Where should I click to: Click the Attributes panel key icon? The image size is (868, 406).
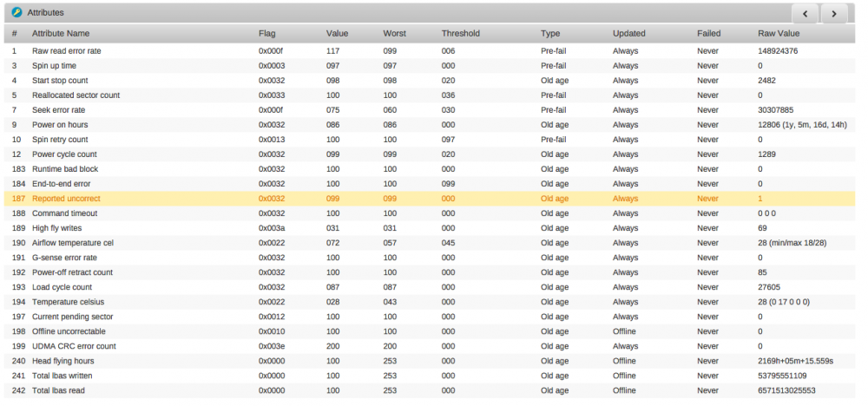coord(16,12)
